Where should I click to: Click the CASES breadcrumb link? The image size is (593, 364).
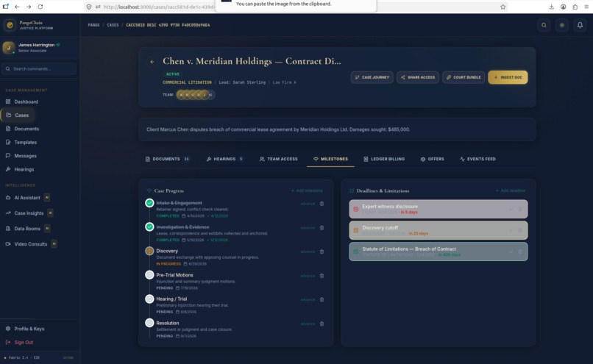[x=113, y=25]
